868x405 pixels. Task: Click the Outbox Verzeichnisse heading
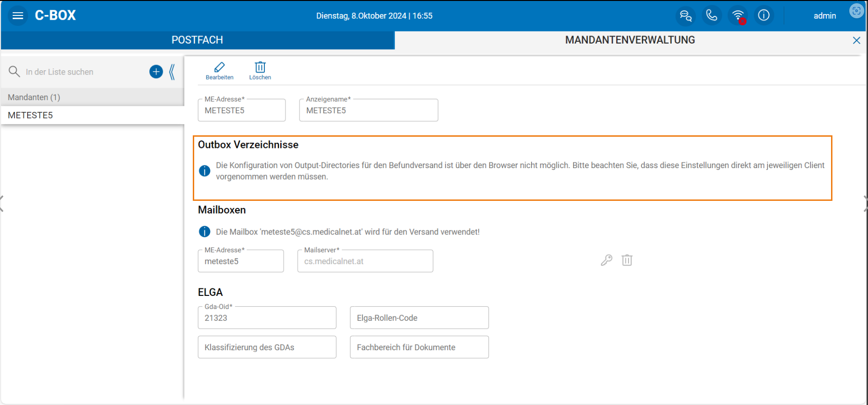248,145
